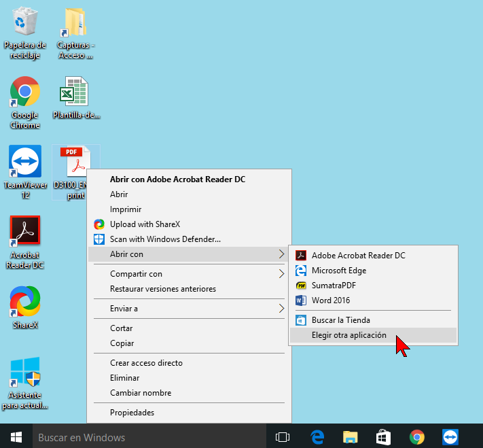
Task: Select Scan with Windows Defender
Action: point(189,239)
